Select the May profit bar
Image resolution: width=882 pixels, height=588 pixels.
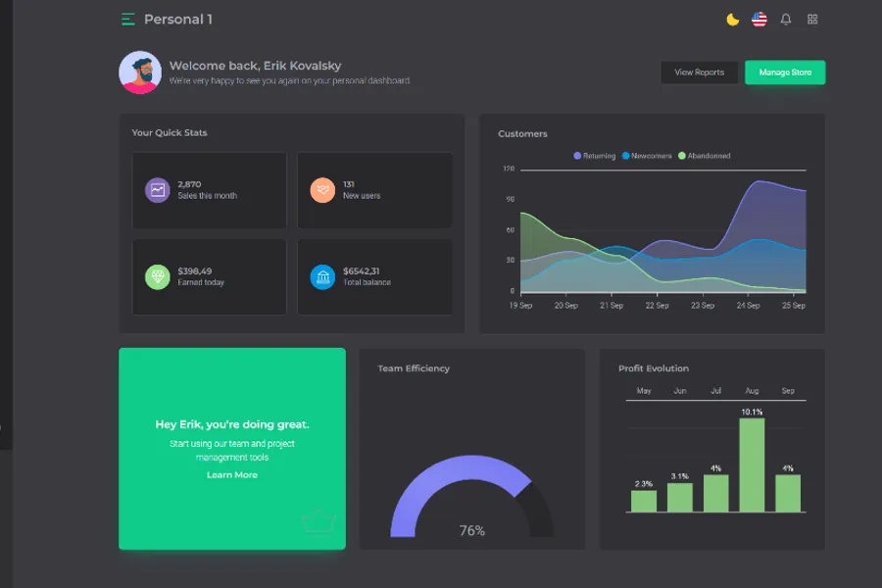[x=644, y=501]
